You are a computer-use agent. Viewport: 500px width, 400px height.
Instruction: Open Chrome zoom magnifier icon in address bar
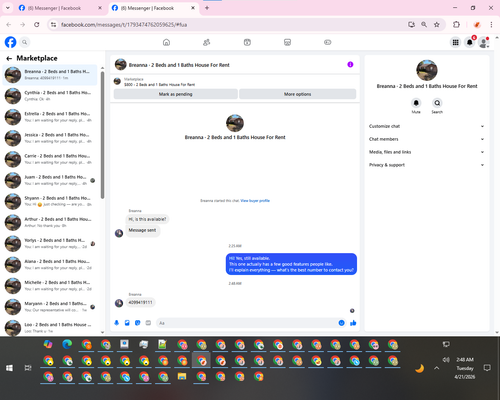click(424, 24)
